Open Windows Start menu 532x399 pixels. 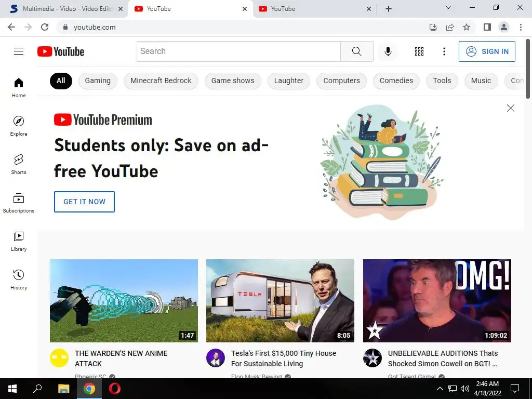[12, 389]
